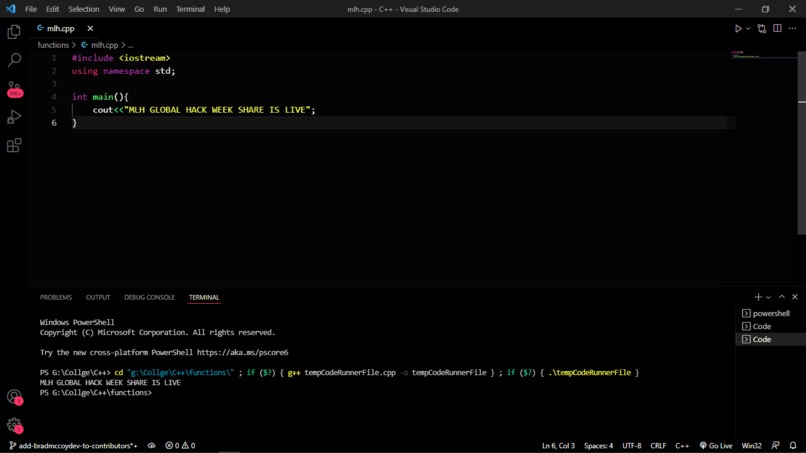
Task: Expand the breadcrumb ellipsis symbol item
Action: point(131,45)
